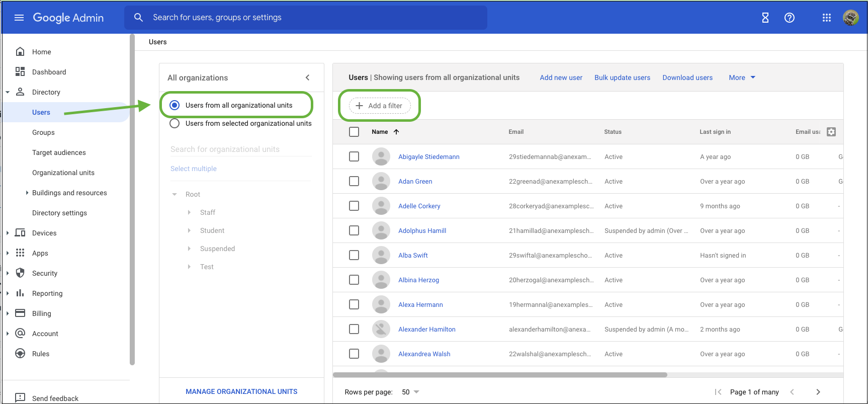Click the horizontal table scrollbar
This screenshot has width=868, height=404.
(x=500, y=375)
